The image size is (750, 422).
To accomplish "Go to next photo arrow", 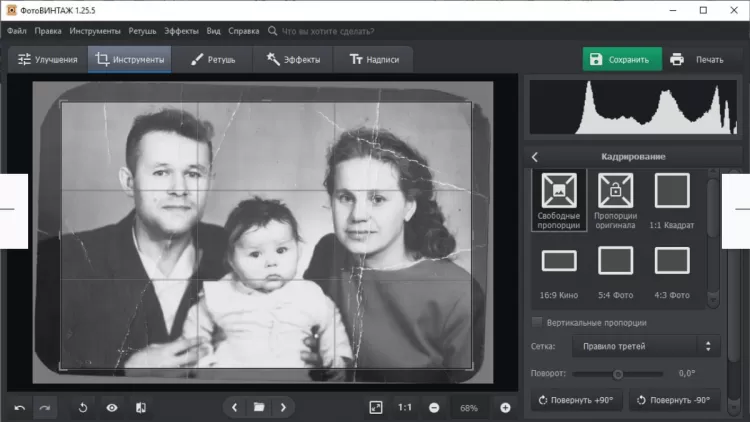I will [x=283, y=408].
